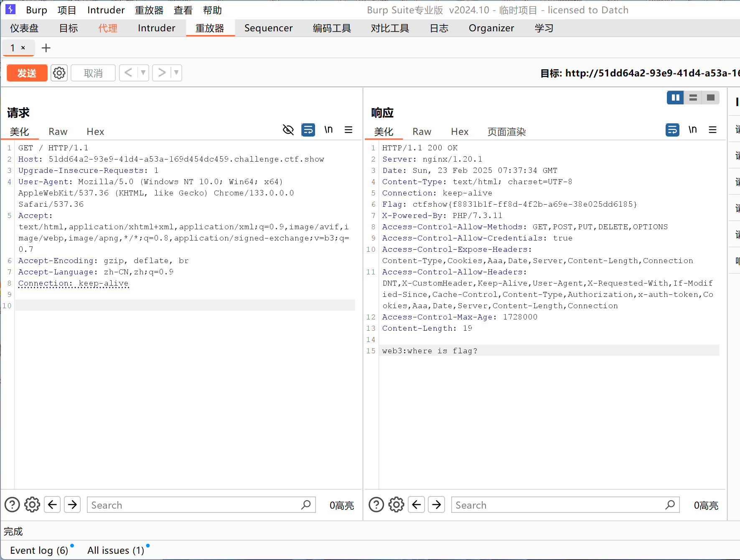The width and height of the screenshot is (740, 560).
Task: Open response search settings gear icon
Action: coord(396,505)
